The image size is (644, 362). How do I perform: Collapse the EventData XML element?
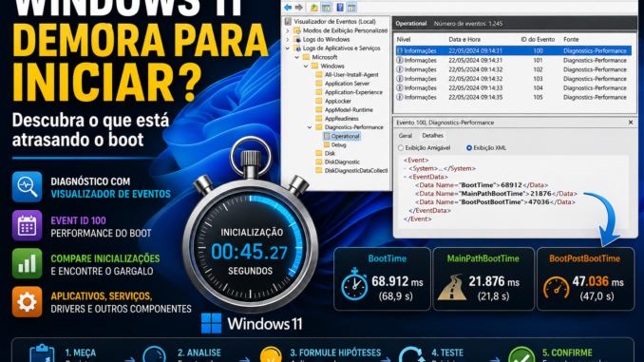(x=405, y=177)
